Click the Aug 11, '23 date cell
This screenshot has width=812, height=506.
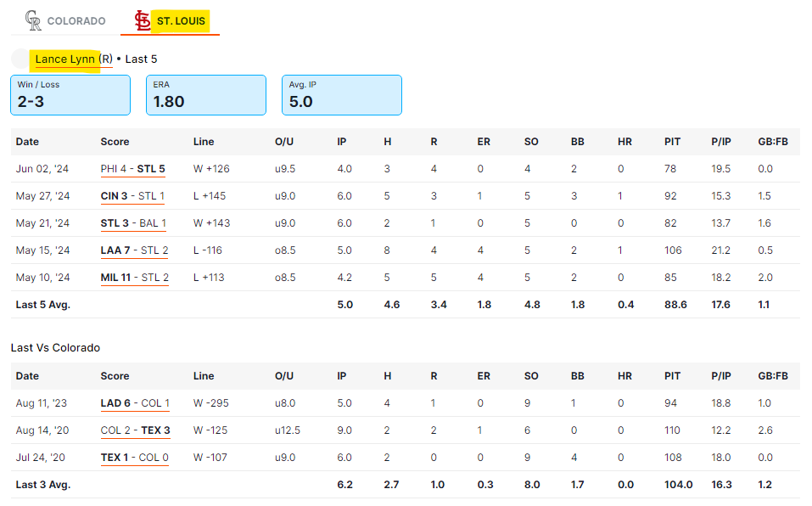tap(42, 403)
